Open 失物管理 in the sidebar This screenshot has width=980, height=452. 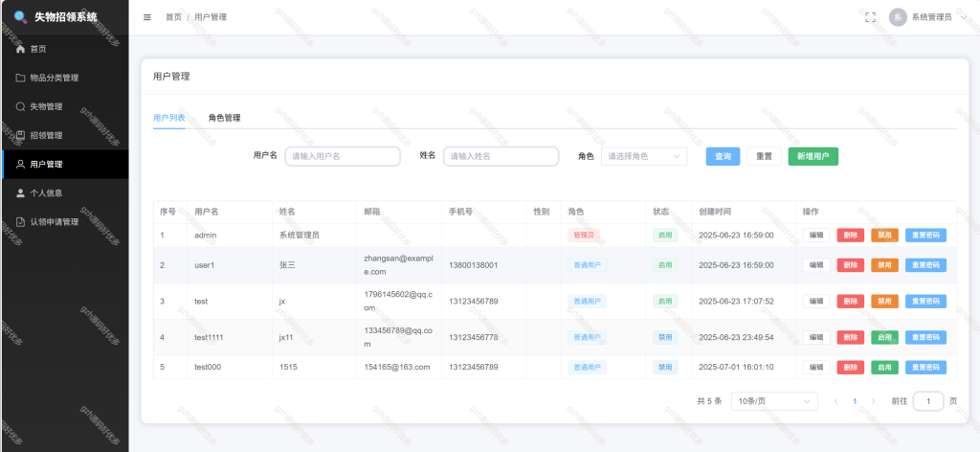64,106
